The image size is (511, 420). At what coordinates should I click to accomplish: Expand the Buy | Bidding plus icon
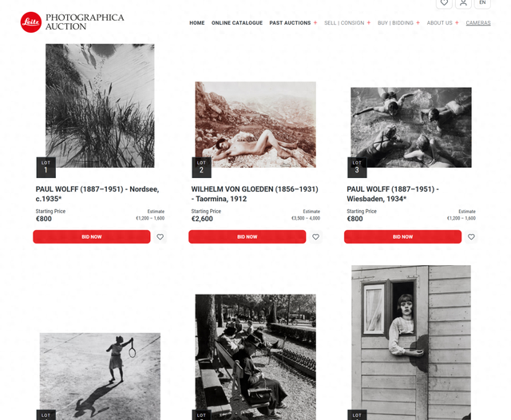click(418, 23)
